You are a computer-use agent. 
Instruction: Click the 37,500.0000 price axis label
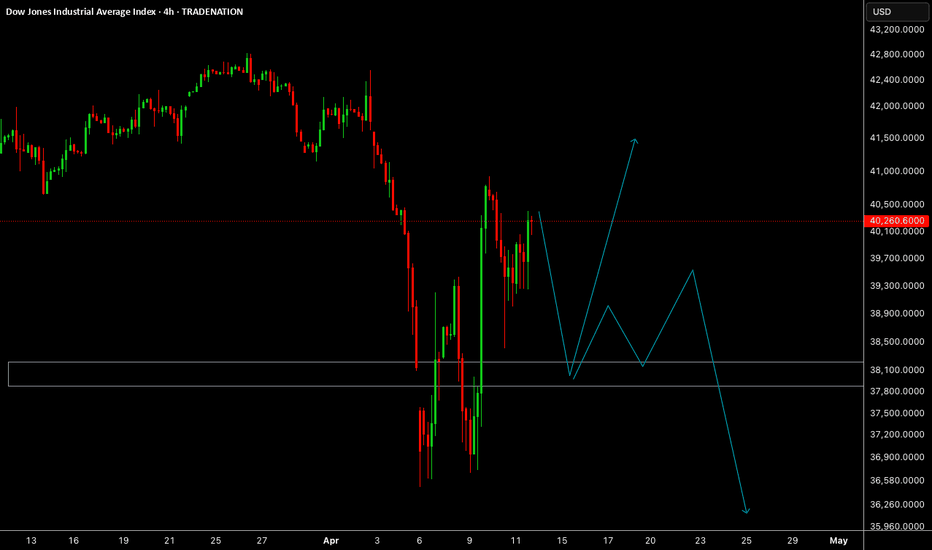[x=897, y=413]
